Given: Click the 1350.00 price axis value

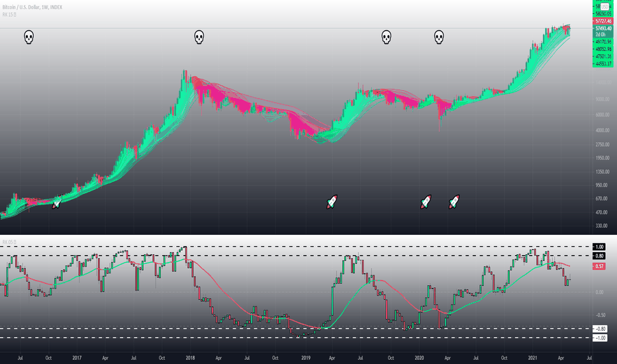Looking at the screenshot, I should tap(602, 172).
